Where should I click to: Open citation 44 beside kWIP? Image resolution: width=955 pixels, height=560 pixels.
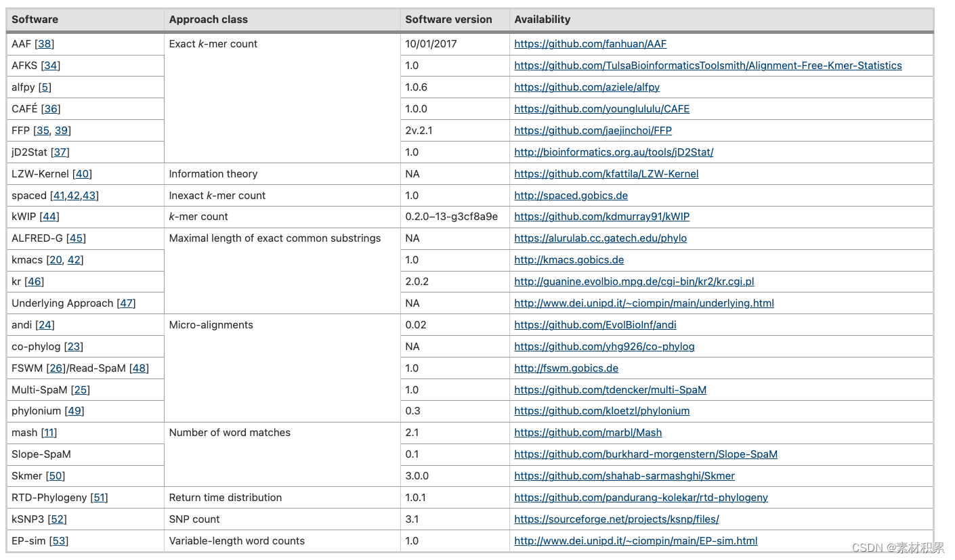click(x=49, y=216)
